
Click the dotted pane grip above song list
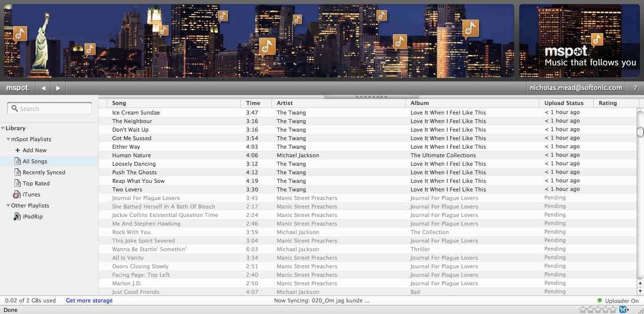[371, 96]
